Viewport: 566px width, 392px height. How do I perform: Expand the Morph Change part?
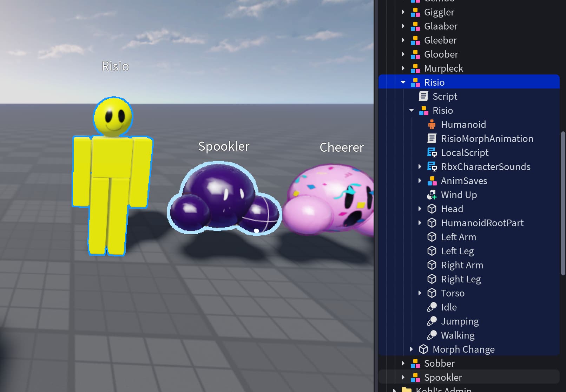[x=412, y=349]
